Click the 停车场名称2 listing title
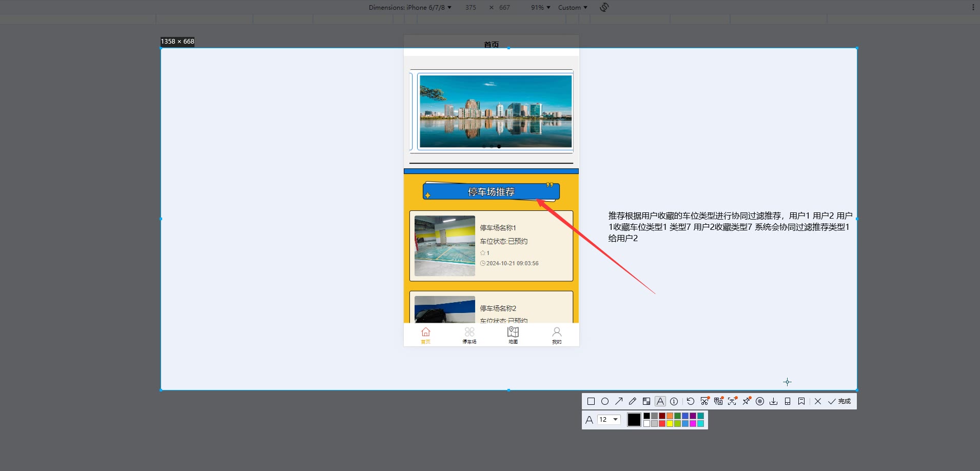This screenshot has height=471, width=980. tap(498, 308)
